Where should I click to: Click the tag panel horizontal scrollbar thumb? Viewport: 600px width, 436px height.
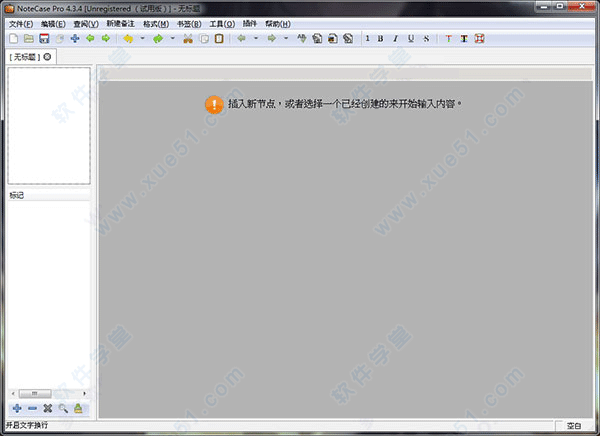pyautogui.click(x=35, y=394)
